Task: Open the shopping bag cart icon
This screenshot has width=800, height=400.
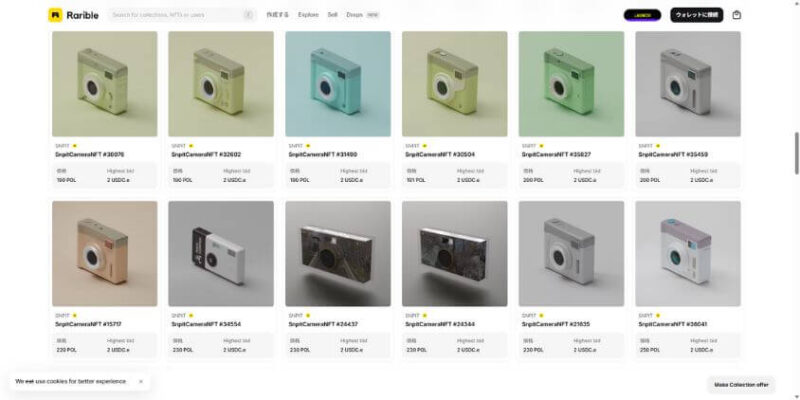Action: tap(736, 15)
